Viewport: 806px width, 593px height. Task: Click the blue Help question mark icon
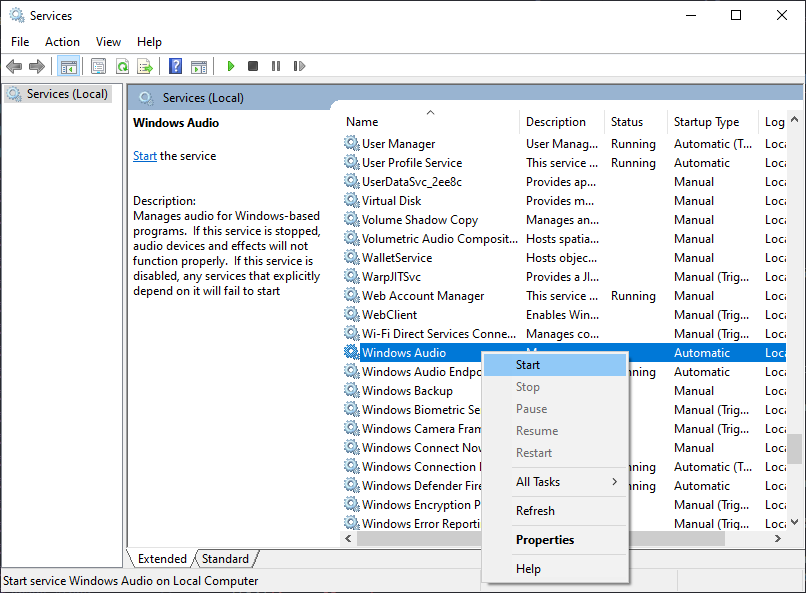(175, 67)
